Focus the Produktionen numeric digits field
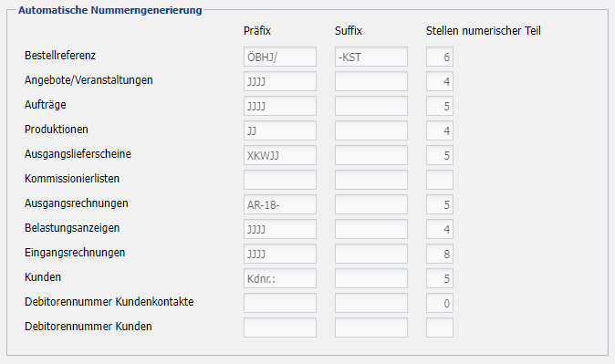The height and width of the screenshot is (364, 615). tap(440, 130)
